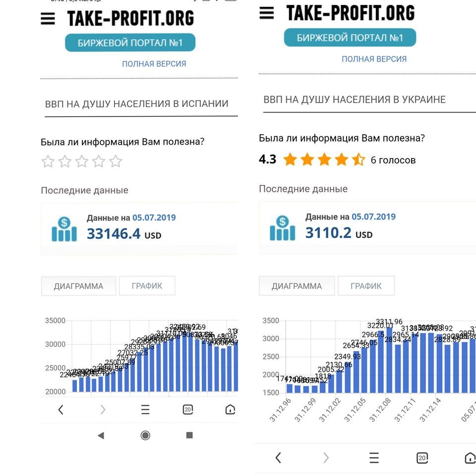476x476 pixels.
Task: Switch to ГРАФИК tab on Spain page
Action: click(147, 286)
